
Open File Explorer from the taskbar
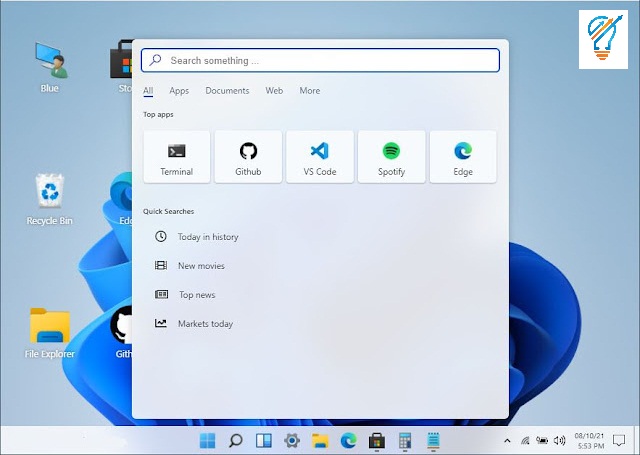(x=320, y=441)
